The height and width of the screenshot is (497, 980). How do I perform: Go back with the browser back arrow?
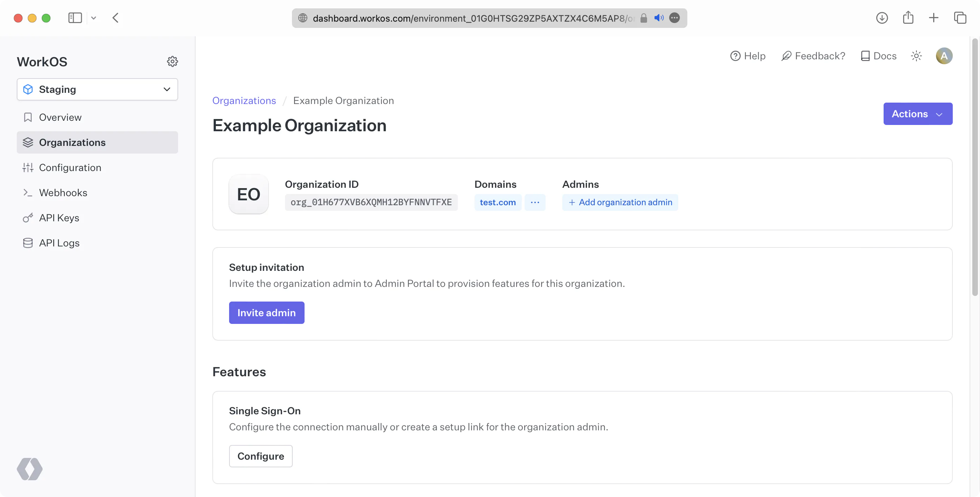coord(116,18)
